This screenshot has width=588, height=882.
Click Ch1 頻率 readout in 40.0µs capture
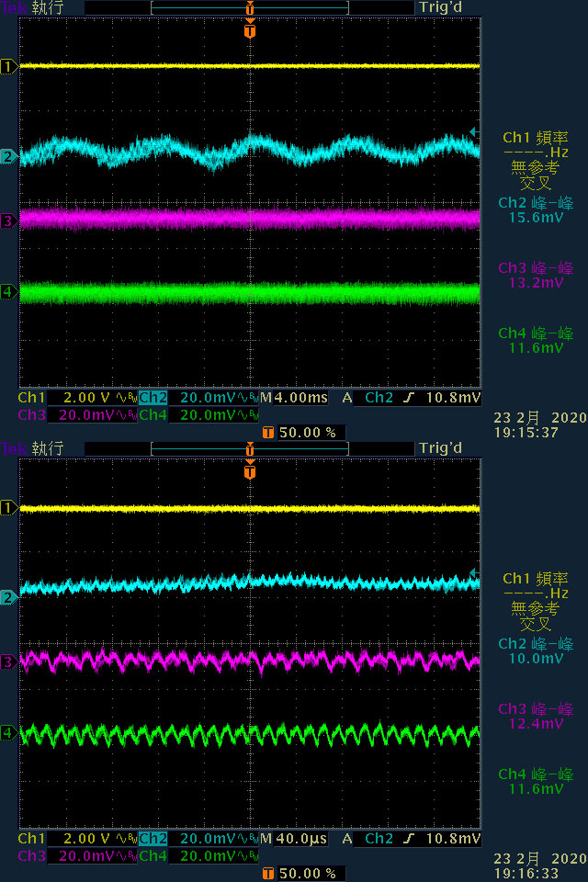click(x=536, y=601)
